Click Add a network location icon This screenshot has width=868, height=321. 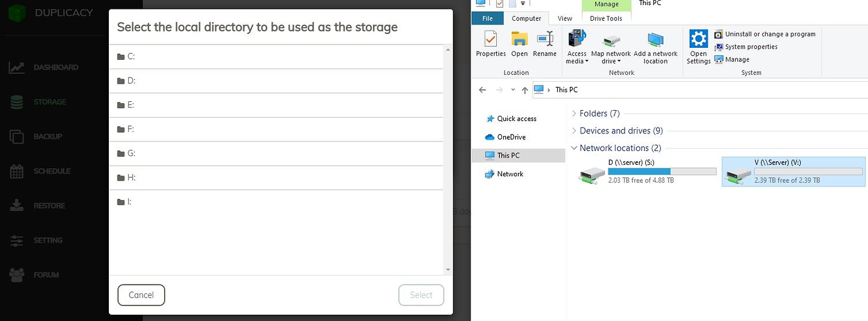[655, 47]
